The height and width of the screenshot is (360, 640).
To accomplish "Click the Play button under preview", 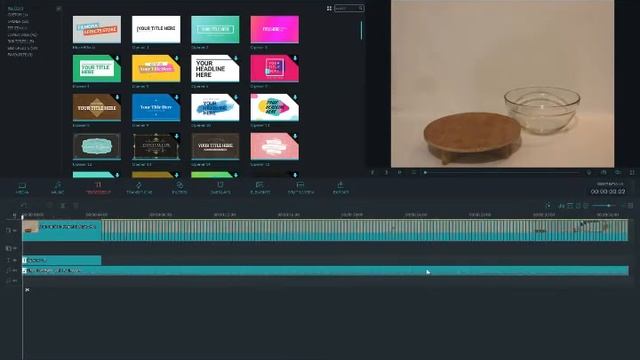I will pyautogui.click(x=400, y=173).
